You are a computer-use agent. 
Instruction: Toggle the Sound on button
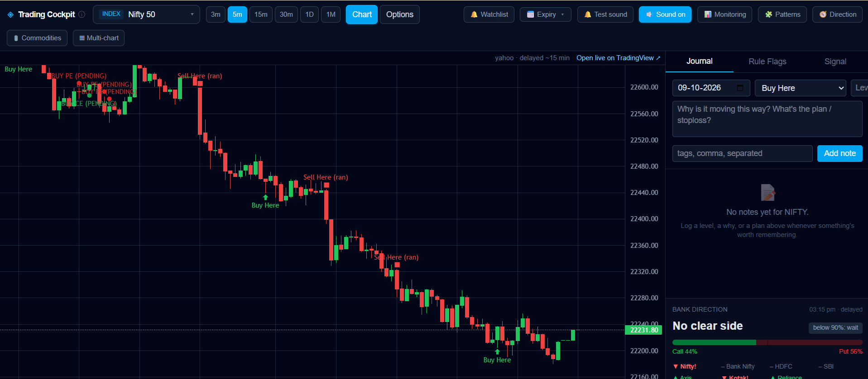pos(665,14)
